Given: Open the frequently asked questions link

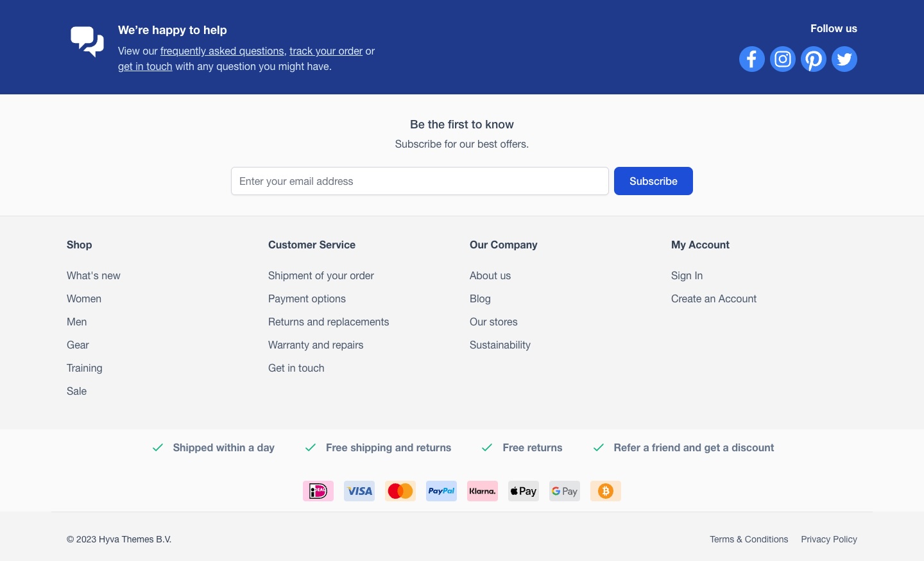Looking at the screenshot, I should 222,51.
